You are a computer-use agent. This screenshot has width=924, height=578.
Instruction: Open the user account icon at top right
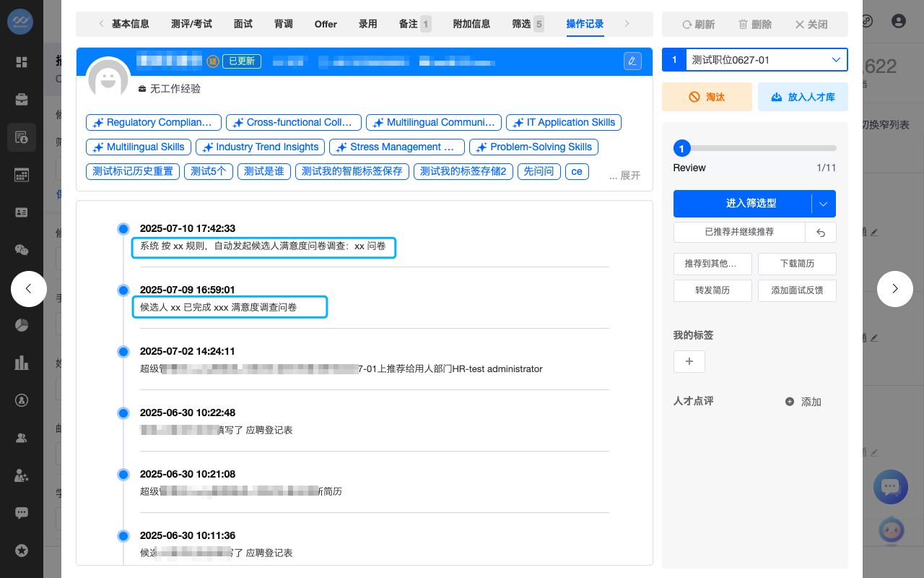tap(899, 21)
